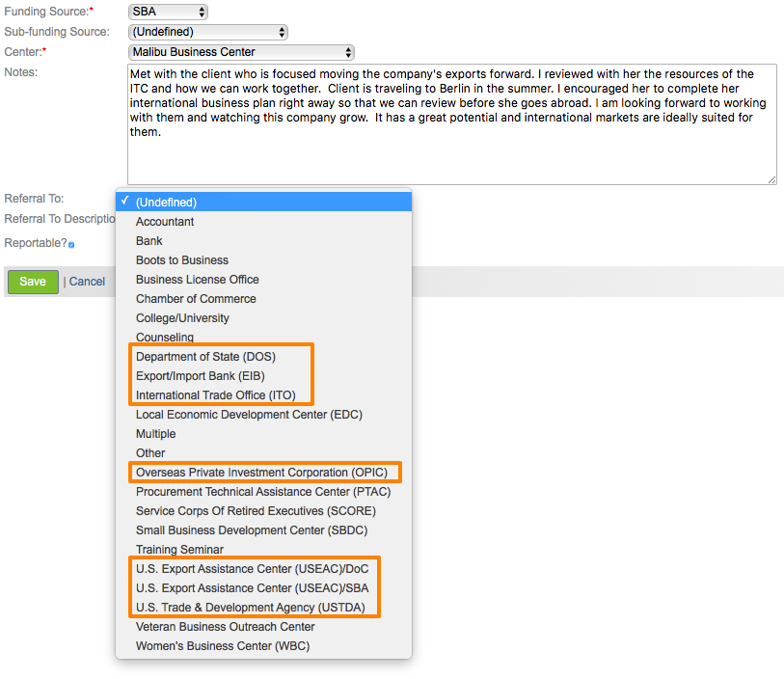Screen dimensions: 784x679
Task: Click the Cancel link
Action: tap(87, 282)
